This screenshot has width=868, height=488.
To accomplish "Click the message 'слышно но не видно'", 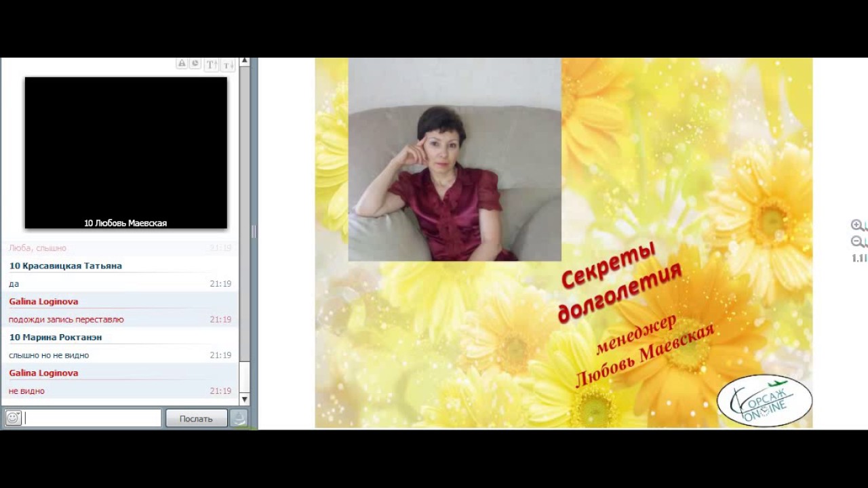I will coord(49,355).
